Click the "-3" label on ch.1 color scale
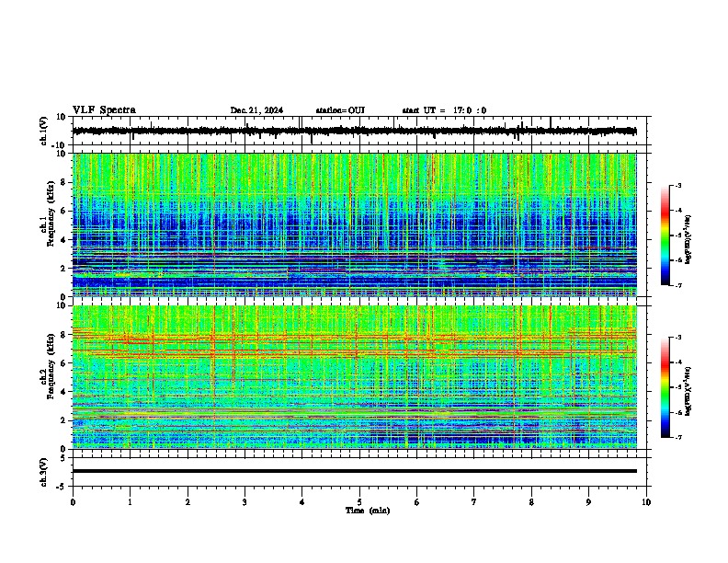The width and height of the screenshot is (728, 563). (677, 185)
